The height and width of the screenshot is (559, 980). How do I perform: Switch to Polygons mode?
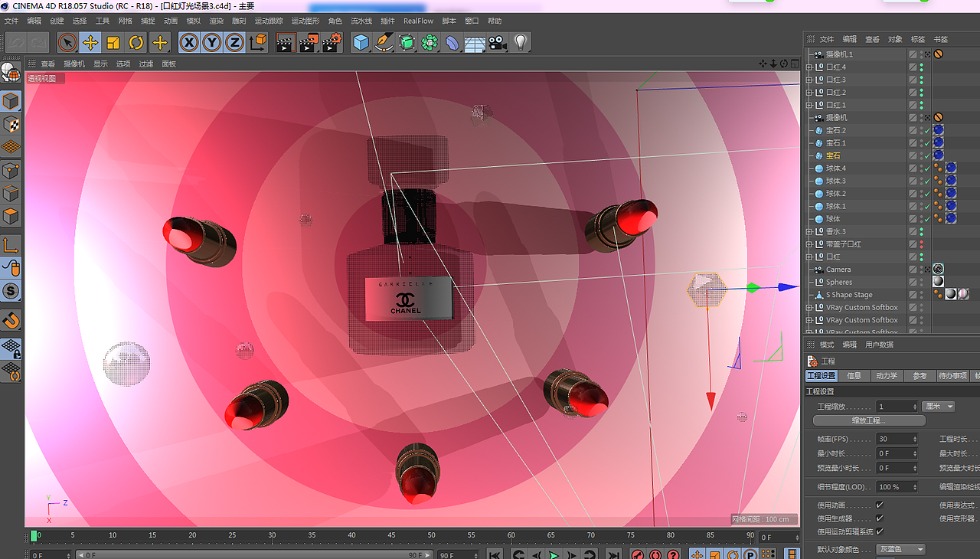click(x=11, y=216)
